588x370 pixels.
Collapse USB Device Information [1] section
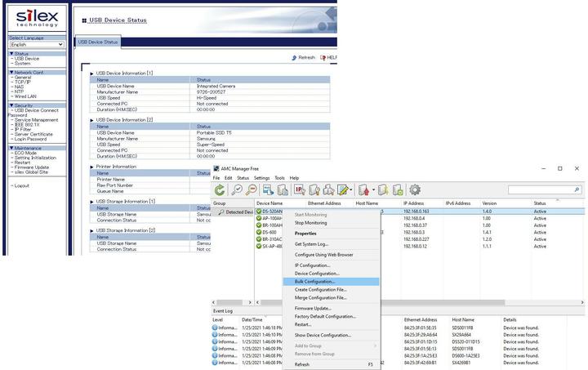(91, 73)
